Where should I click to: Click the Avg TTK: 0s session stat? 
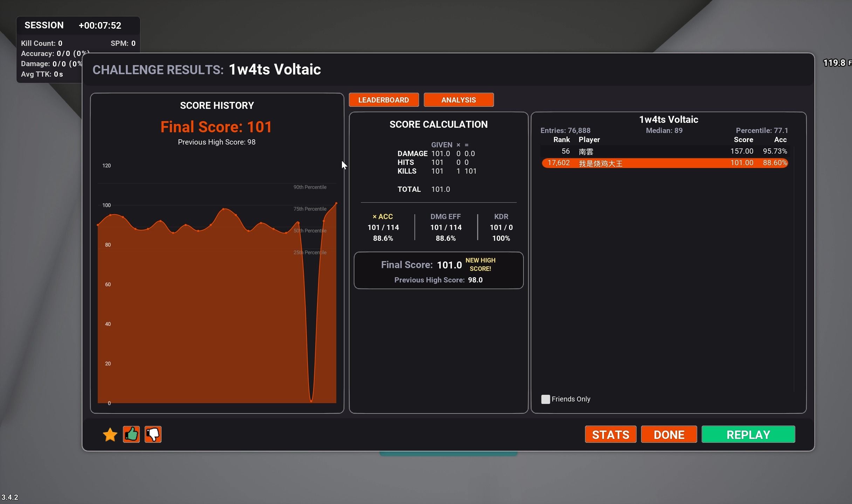click(x=42, y=74)
